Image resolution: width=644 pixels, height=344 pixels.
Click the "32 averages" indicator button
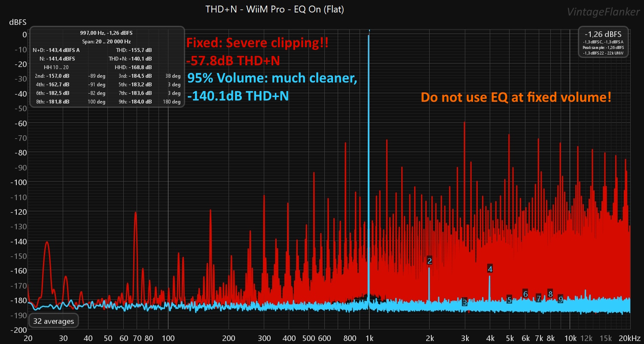coord(54,321)
